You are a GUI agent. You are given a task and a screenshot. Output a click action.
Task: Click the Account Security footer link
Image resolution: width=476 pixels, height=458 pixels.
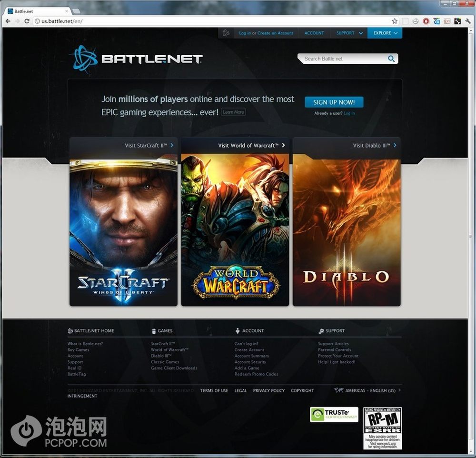pyautogui.click(x=250, y=362)
